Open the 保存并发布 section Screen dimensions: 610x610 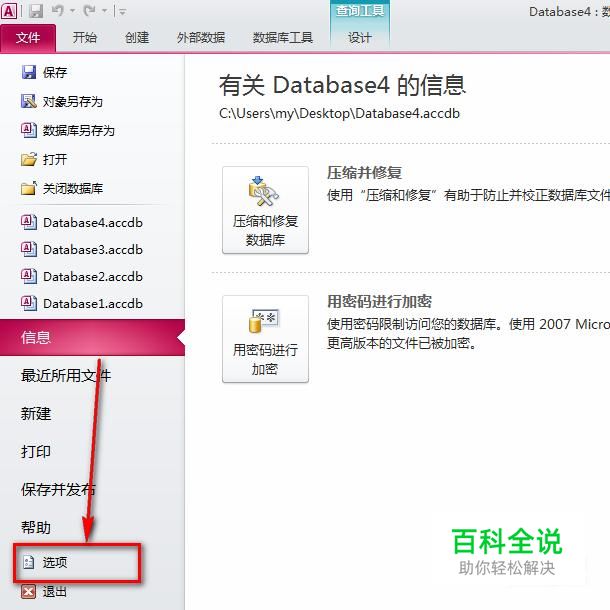pyautogui.click(x=58, y=489)
